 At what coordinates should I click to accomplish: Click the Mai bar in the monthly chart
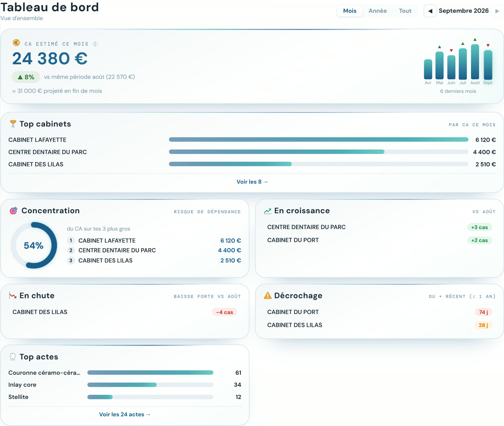[x=440, y=65]
